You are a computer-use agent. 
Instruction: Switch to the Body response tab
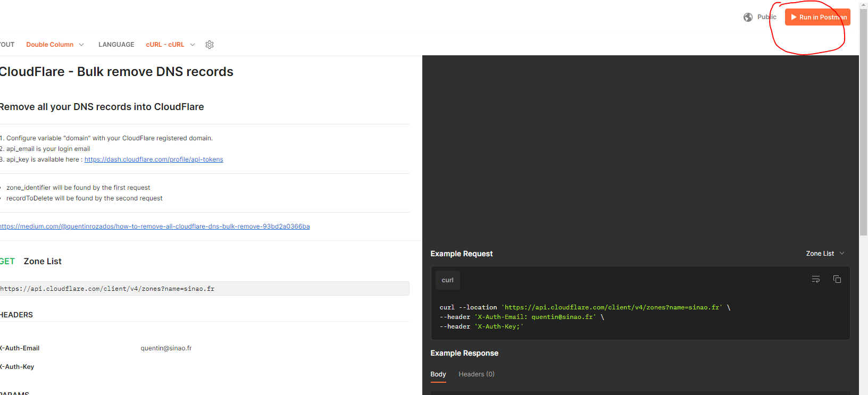438,374
